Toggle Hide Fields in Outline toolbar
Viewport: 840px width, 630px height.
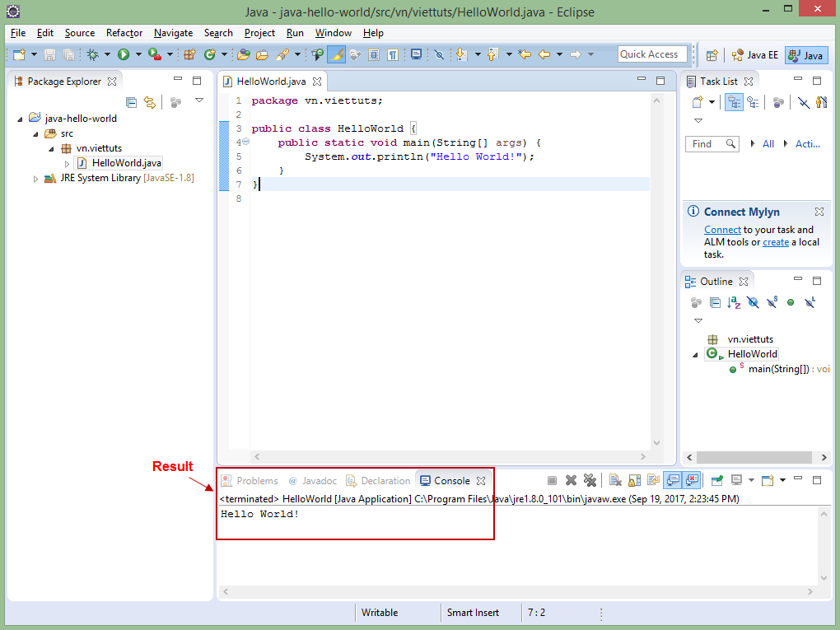(x=753, y=303)
